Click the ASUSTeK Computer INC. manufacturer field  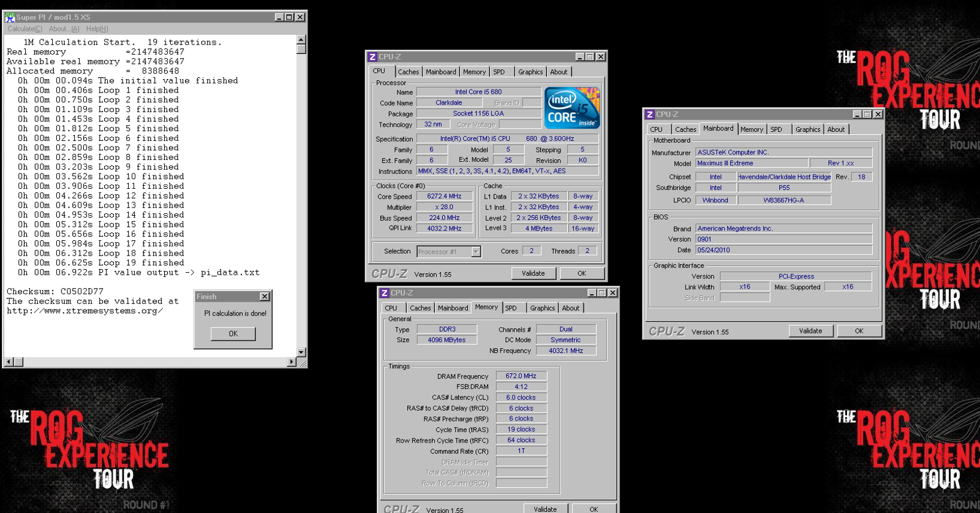(783, 153)
